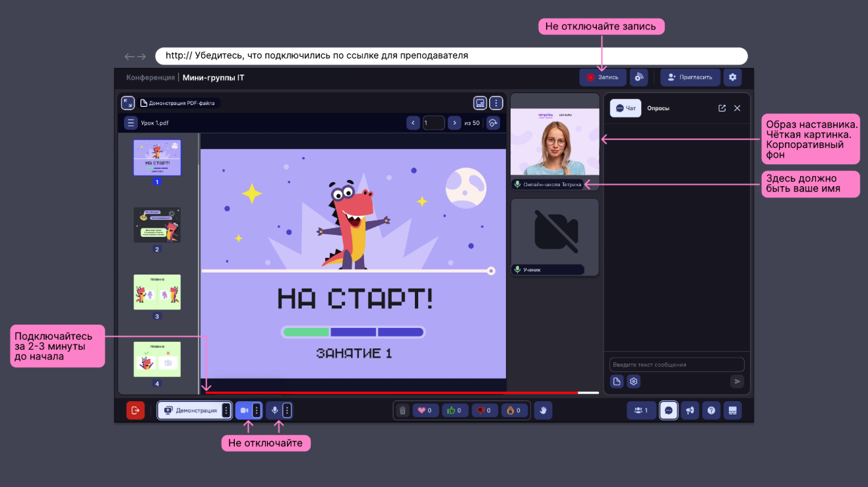Send the chat message arrow

coord(737,381)
